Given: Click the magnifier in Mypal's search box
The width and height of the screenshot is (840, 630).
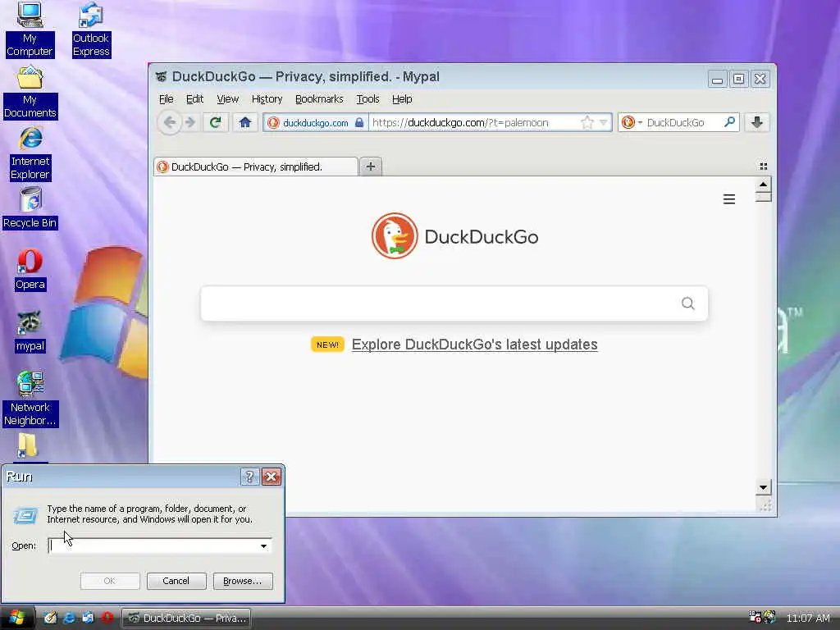Looking at the screenshot, I should pos(729,122).
